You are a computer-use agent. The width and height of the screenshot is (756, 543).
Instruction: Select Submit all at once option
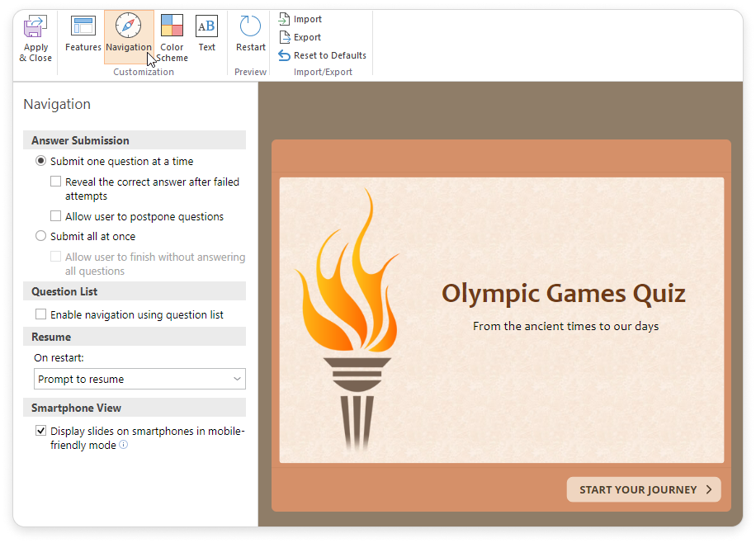click(41, 237)
